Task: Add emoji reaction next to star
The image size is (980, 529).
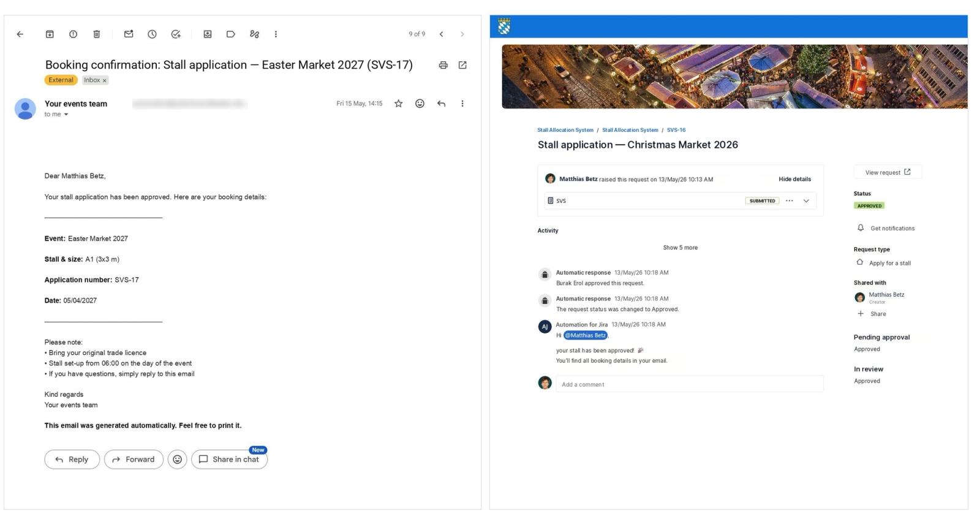Action: [420, 104]
